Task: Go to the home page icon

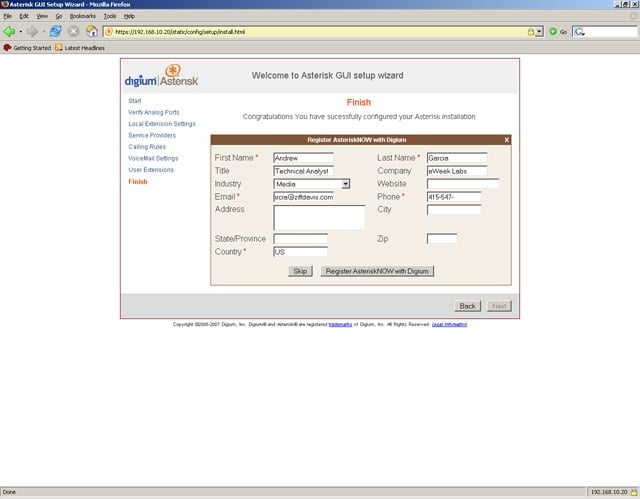Action: (91, 31)
